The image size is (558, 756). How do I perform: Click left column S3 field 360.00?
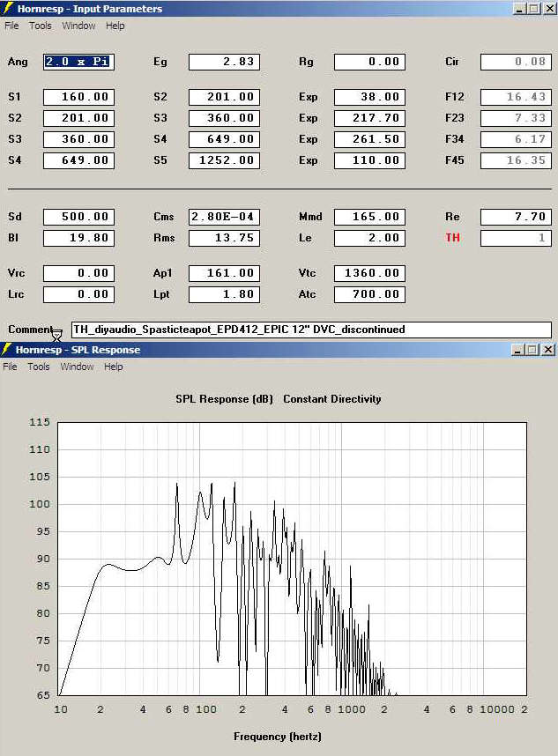(x=78, y=139)
